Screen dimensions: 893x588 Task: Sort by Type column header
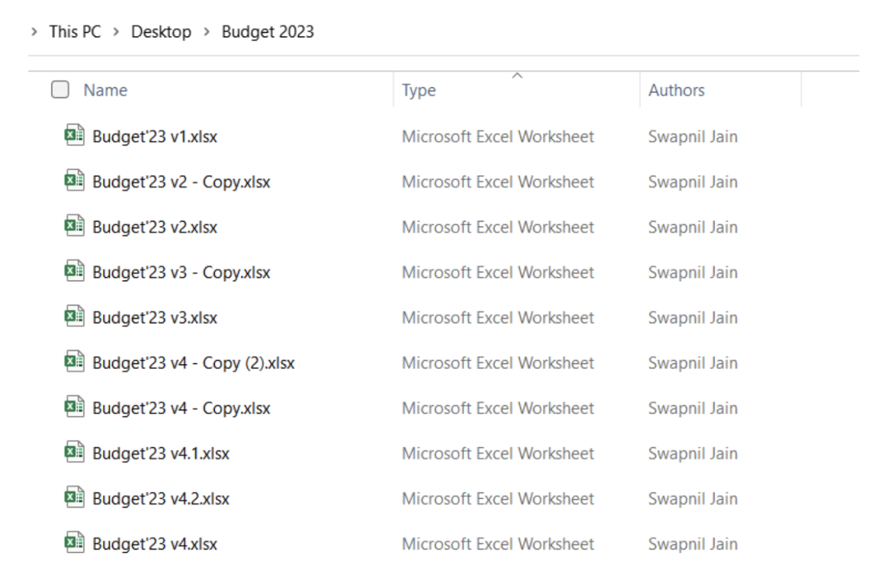pyautogui.click(x=419, y=90)
